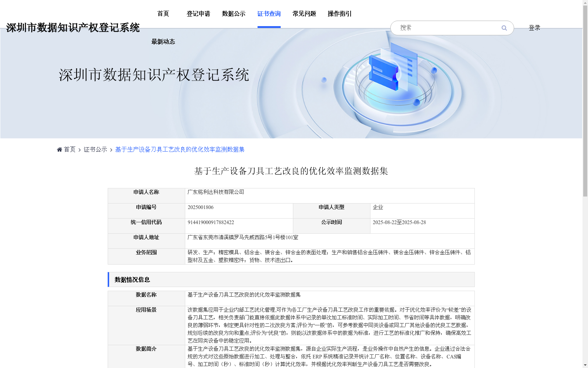Select the application number 2025001806
This screenshot has width=588, height=368.
(200, 207)
